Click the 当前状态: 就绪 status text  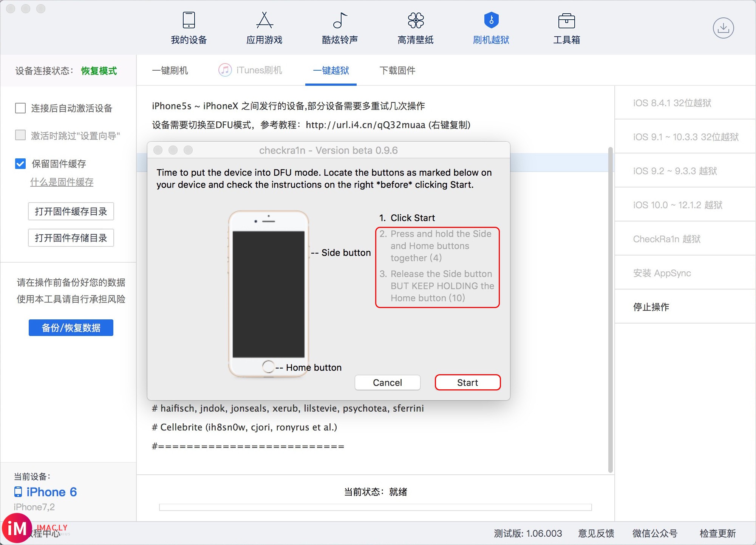[376, 492]
